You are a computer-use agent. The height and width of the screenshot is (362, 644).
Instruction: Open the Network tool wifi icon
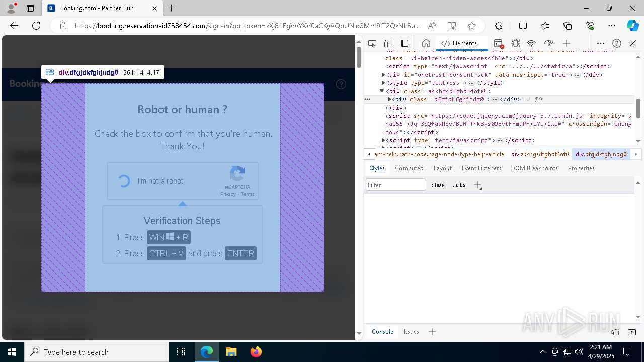click(x=531, y=43)
